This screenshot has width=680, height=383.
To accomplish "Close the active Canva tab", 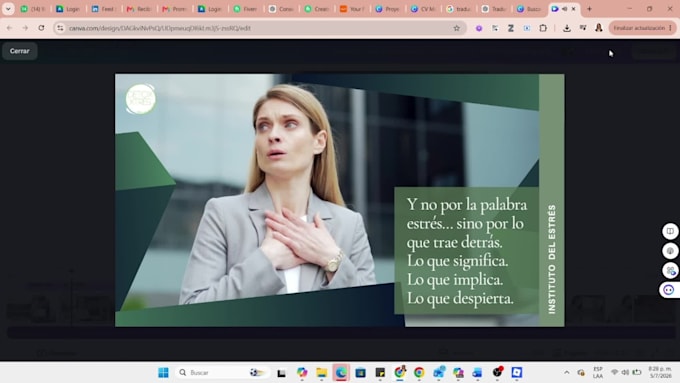I will pyautogui.click(x=574, y=9).
